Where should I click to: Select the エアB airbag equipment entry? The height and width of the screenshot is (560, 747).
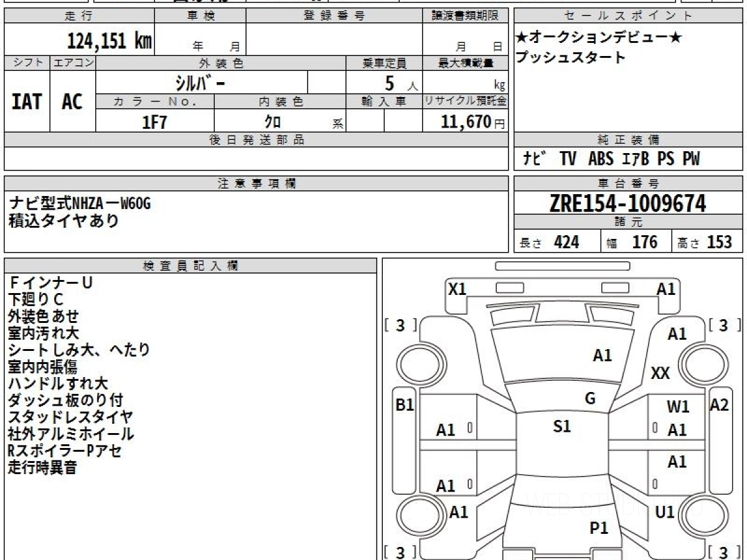click(635, 159)
